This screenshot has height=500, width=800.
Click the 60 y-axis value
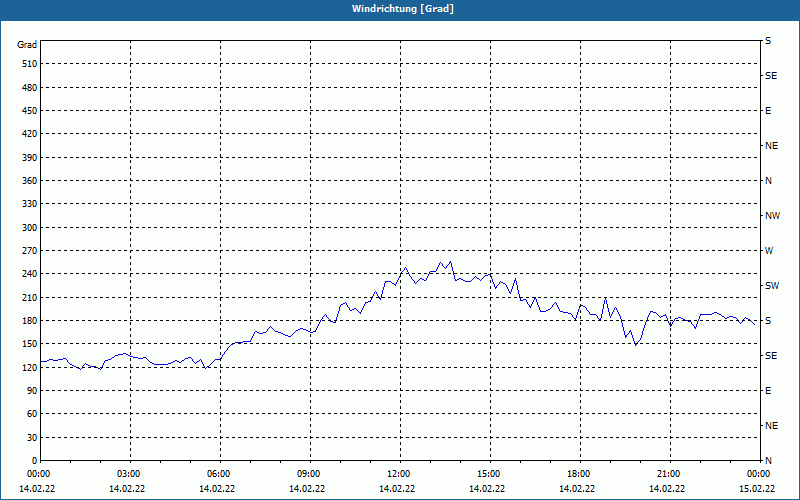click(32, 414)
